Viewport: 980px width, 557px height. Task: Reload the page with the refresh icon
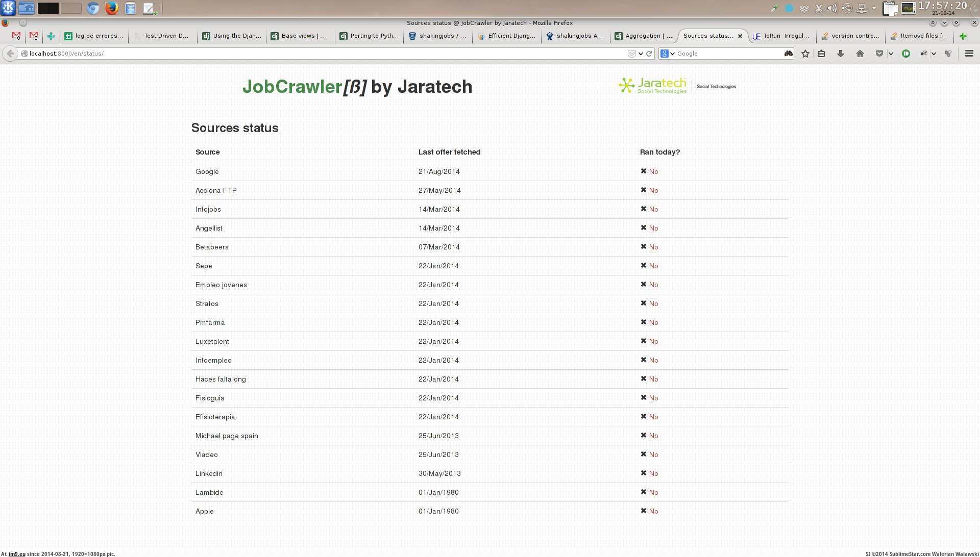pyautogui.click(x=649, y=54)
